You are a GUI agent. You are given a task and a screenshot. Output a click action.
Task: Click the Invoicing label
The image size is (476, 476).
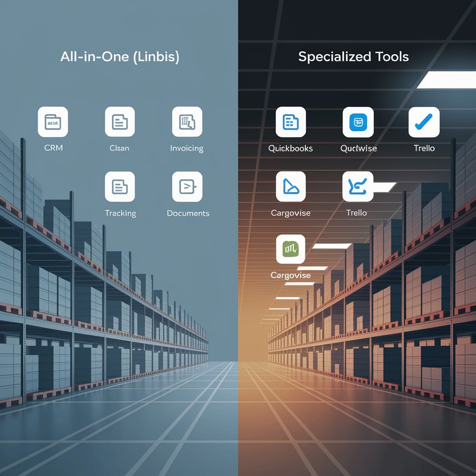(187, 148)
